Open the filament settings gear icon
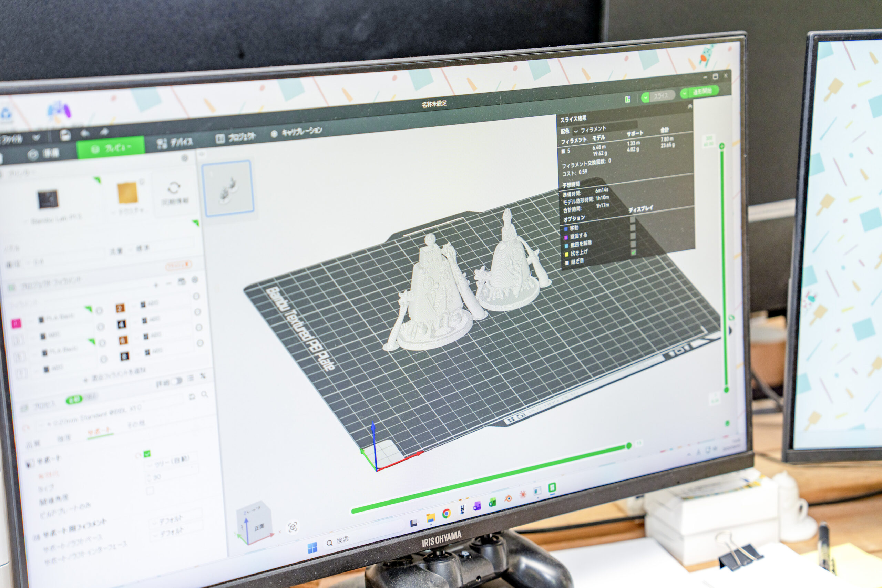 pyautogui.click(x=195, y=280)
